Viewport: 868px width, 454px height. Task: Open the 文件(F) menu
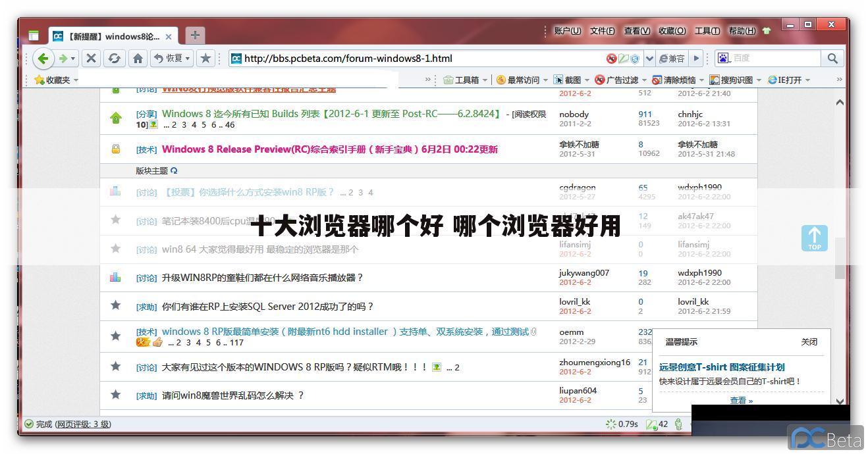(602, 31)
